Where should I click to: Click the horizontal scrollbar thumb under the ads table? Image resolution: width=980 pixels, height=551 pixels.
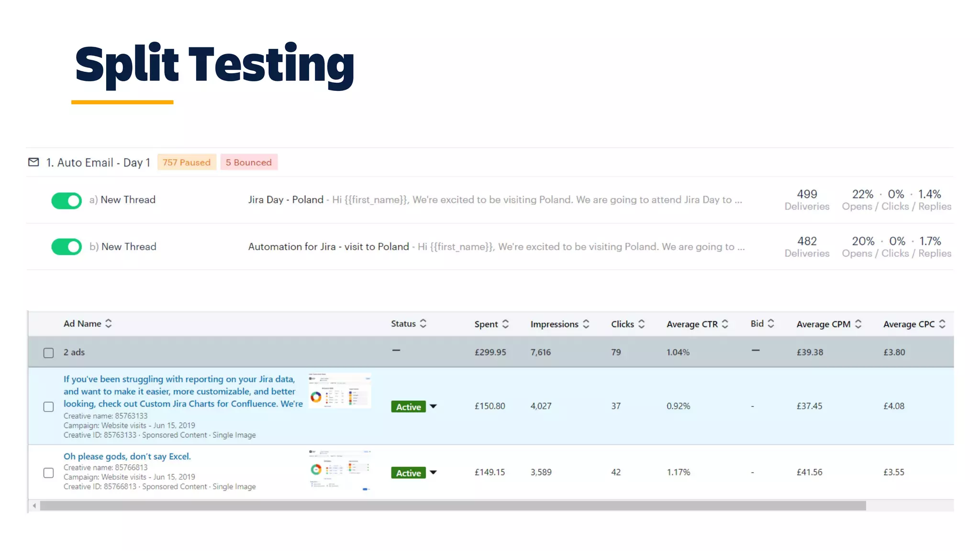pos(453,506)
